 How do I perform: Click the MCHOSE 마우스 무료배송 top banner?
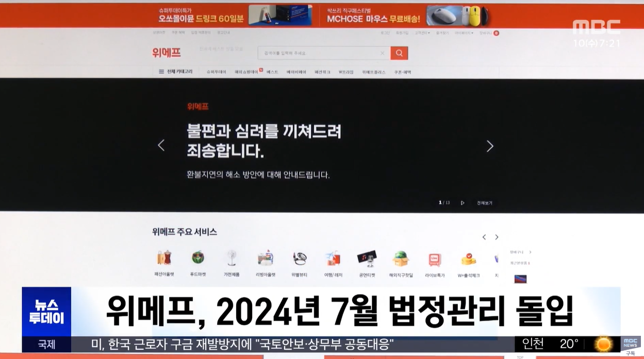(x=407, y=16)
